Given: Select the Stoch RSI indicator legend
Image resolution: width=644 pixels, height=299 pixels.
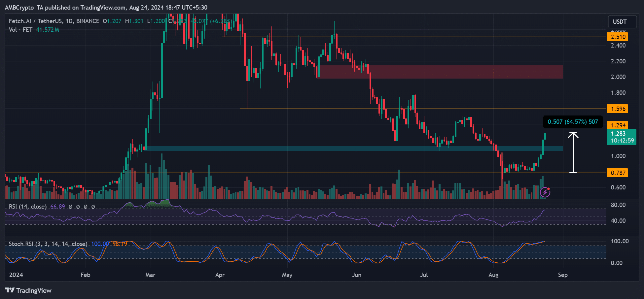Looking at the screenshot, I should 48,244.
